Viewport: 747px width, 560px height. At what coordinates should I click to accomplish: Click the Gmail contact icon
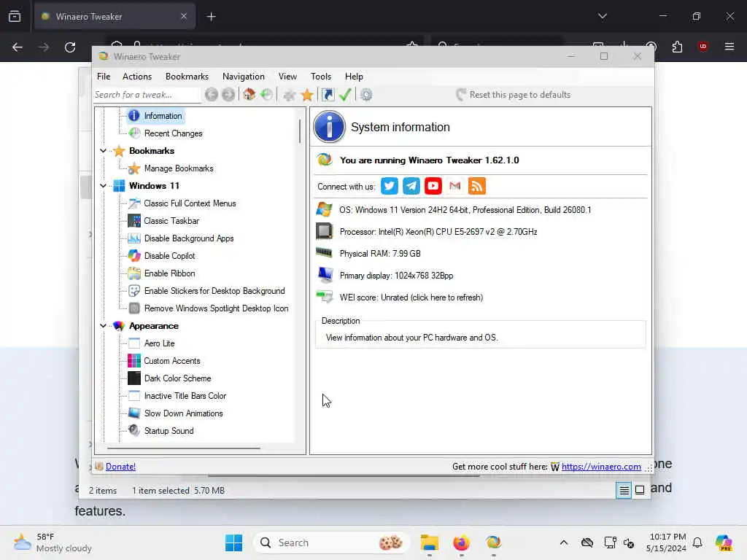click(x=455, y=186)
